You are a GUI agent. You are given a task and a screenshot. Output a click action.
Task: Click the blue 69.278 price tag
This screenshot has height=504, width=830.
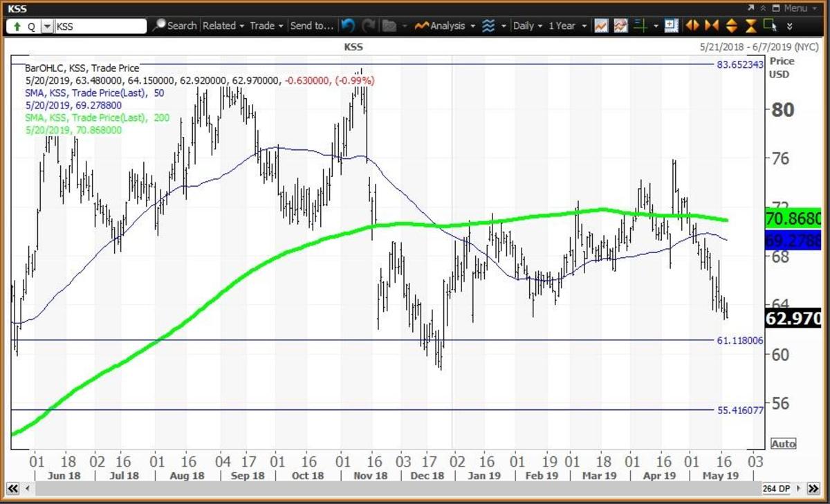(x=793, y=241)
